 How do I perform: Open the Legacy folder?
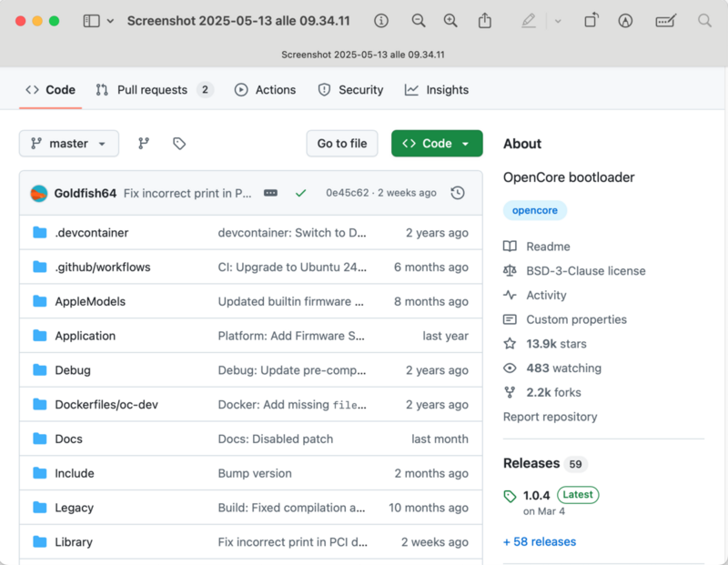coord(75,508)
